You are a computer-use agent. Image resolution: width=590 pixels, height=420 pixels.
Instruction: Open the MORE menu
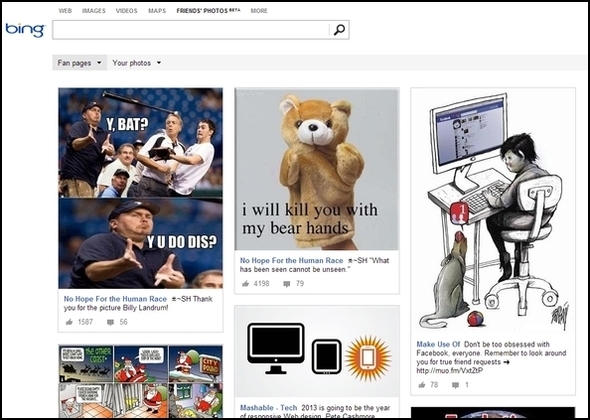pyautogui.click(x=259, y=11)
